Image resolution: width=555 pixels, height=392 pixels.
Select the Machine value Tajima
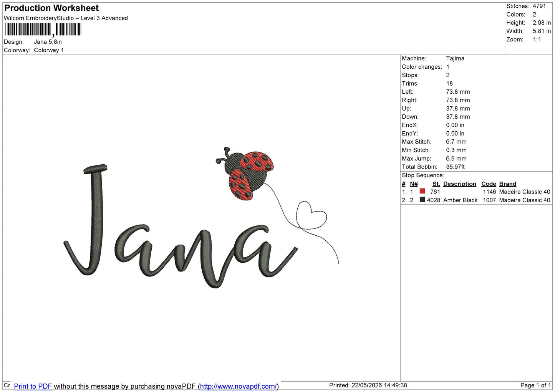coord(455,58)
